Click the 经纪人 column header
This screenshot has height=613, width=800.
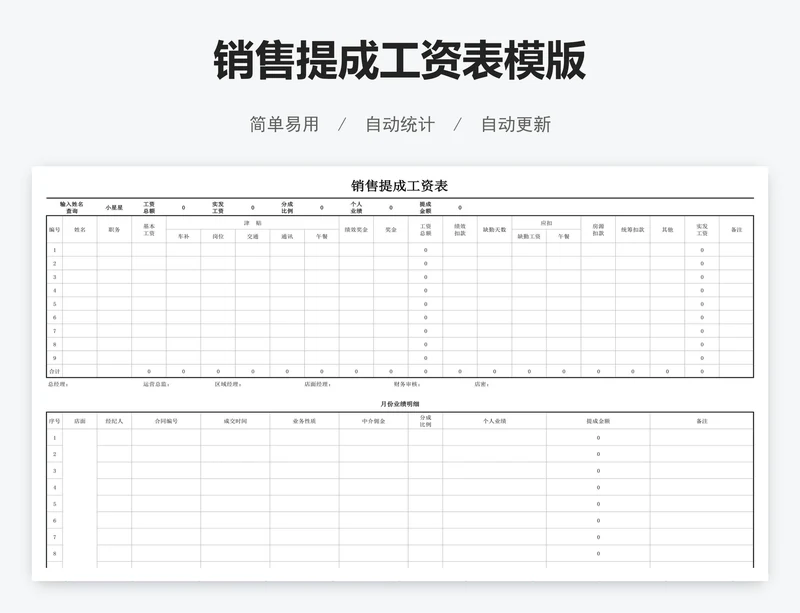[x=114, y=421]
